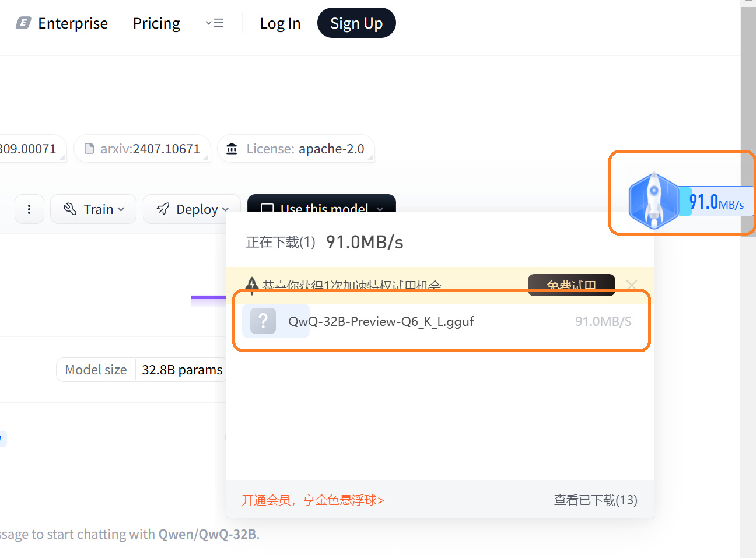
Task: Expand the Train dropdown
Action: click(93, 209)
